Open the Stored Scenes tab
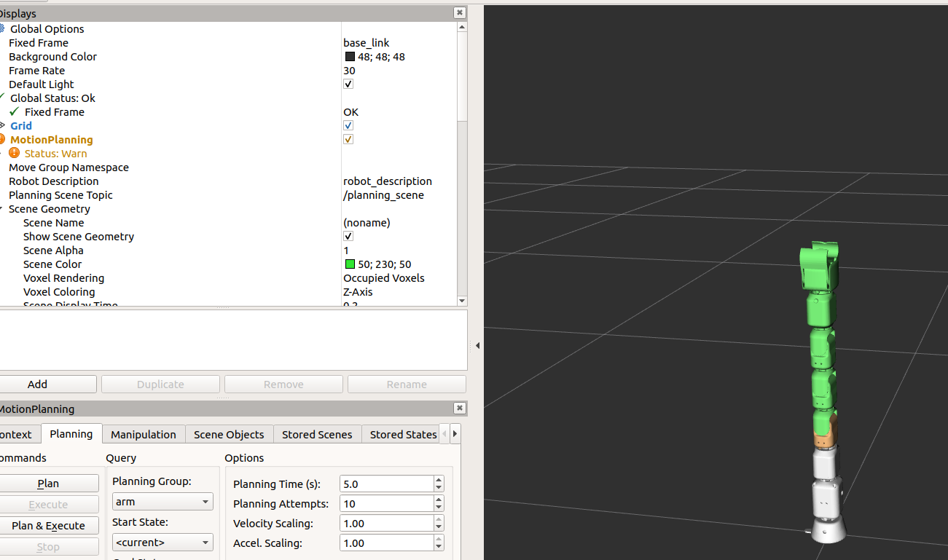The image size is (948, 560). point(316,434)
